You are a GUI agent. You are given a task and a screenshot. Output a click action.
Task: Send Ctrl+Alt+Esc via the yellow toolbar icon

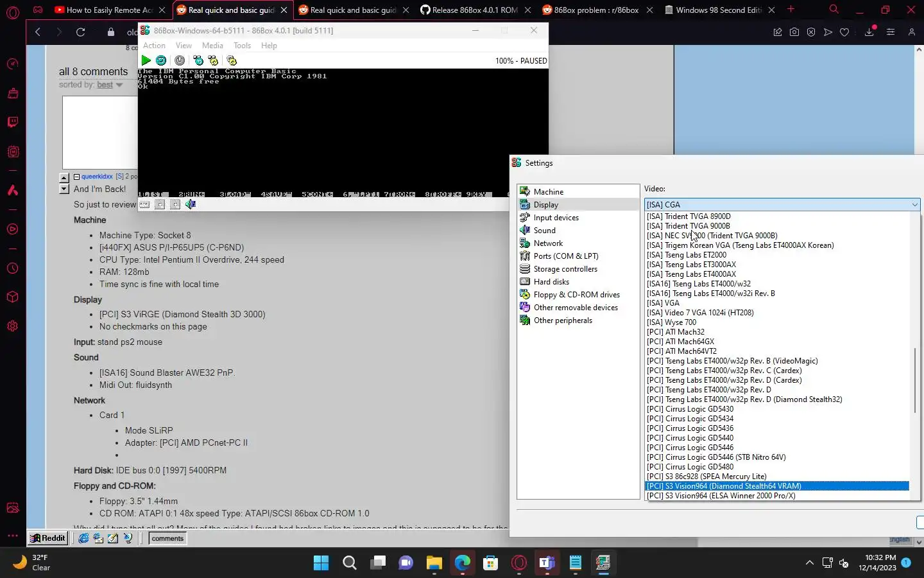pyautogui.click(x=213, y=60)
